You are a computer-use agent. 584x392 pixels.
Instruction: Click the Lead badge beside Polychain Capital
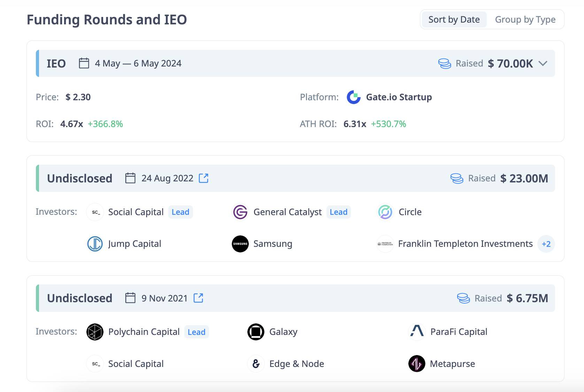pos(197,332)
